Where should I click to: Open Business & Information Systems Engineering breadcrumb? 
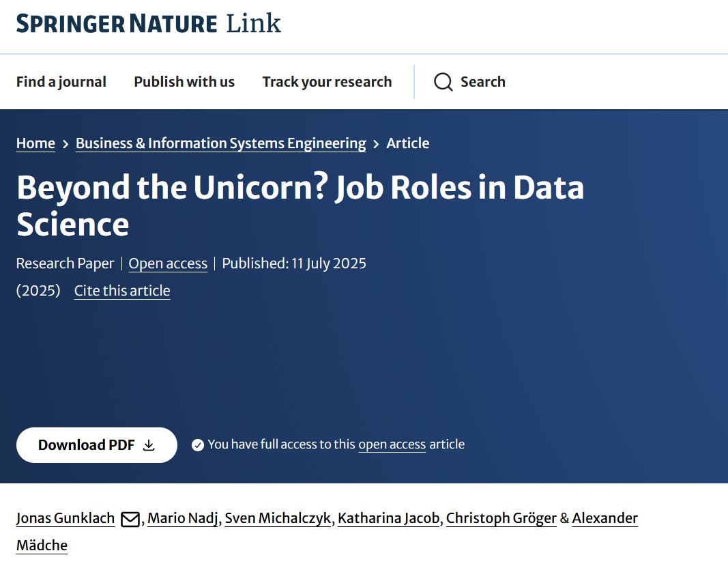[x=220, y=143]
